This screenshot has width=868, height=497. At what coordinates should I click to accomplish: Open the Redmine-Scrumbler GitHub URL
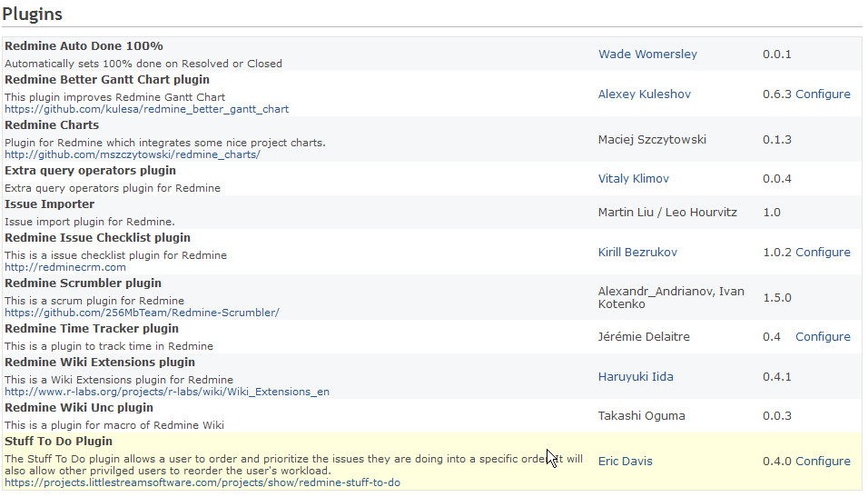(142, 313)
